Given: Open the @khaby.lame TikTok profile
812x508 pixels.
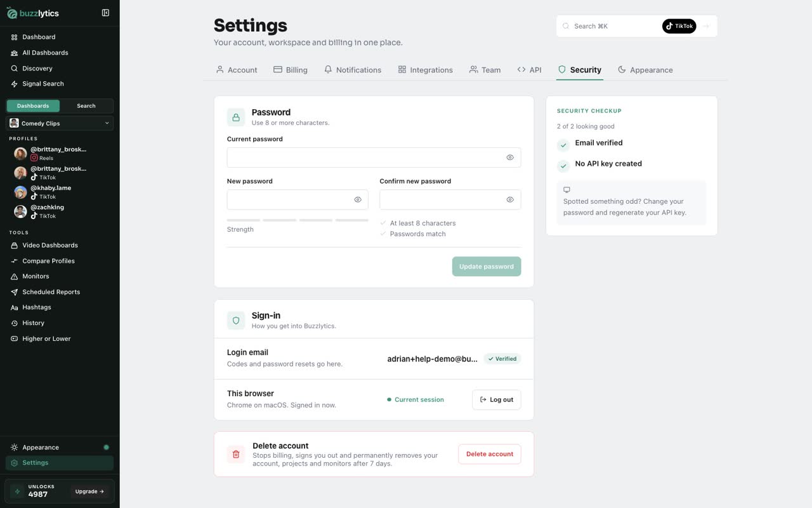Looking at the screenshot, I should tap(60, 192).
